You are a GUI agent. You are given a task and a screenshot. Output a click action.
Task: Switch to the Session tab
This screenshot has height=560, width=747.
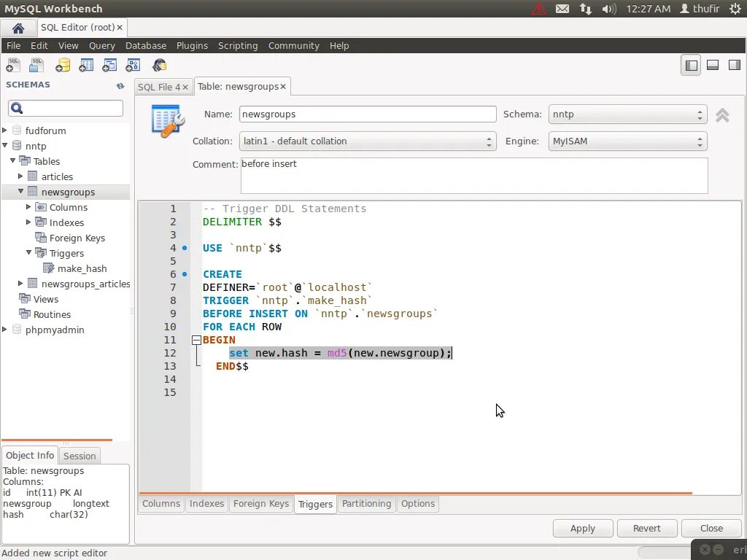tap(80, 456)
